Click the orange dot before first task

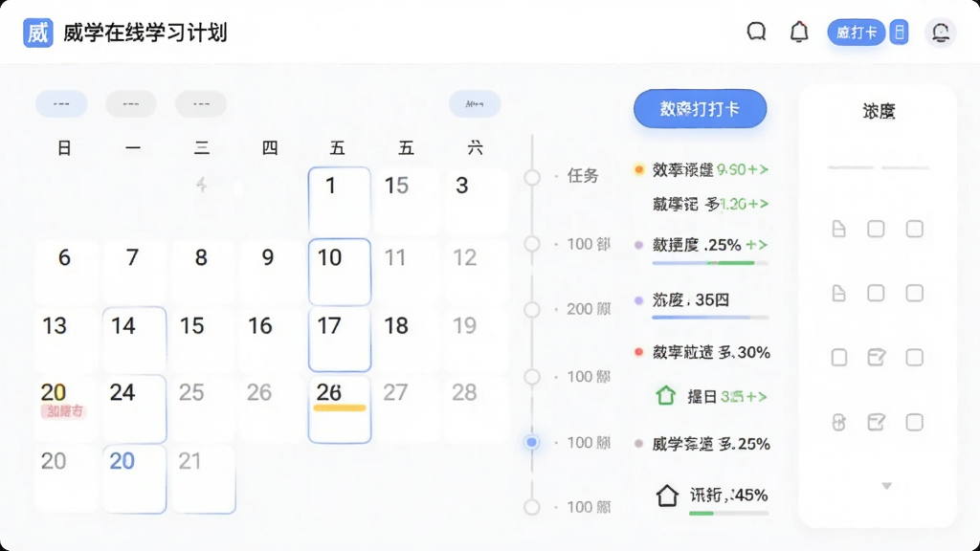point(638,169)
